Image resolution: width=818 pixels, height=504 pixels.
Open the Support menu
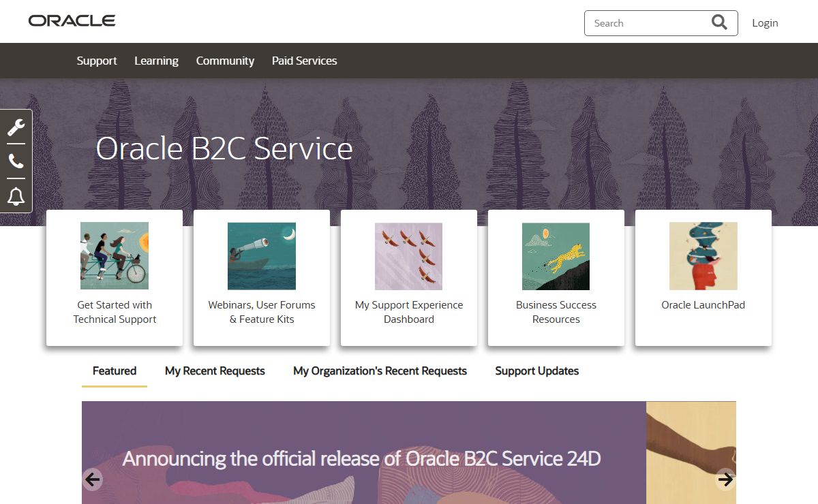tap(97, 61)
